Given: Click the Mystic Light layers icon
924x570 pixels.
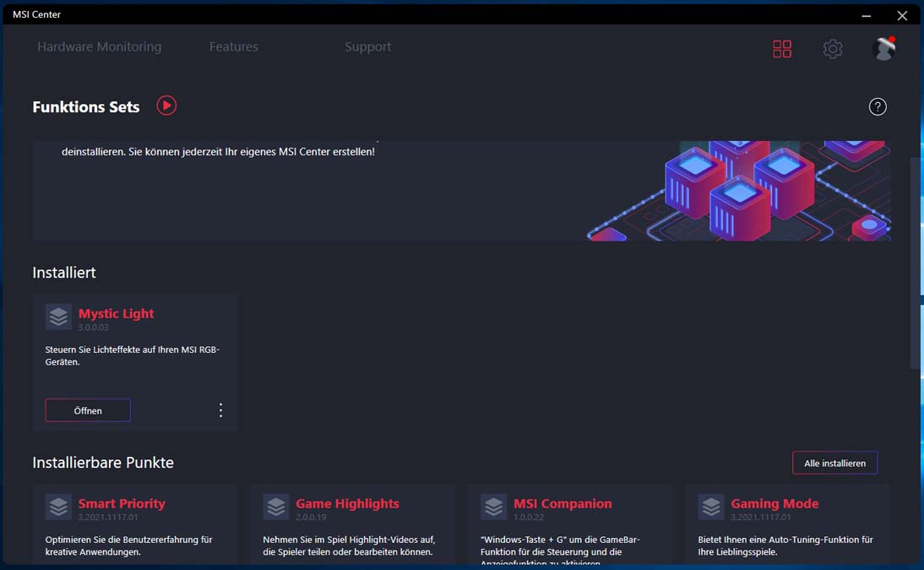Looking at the screenshot, I should [58, 318].
